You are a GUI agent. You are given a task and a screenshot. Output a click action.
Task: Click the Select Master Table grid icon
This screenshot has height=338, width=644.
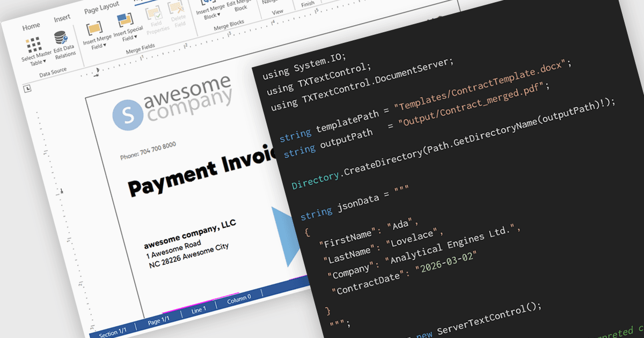coord(33,46)
